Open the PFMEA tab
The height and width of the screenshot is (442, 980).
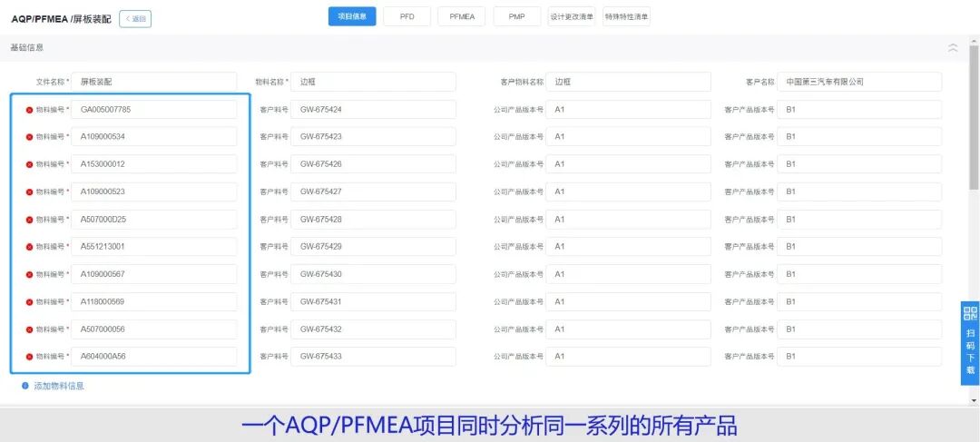pos(462,17)
